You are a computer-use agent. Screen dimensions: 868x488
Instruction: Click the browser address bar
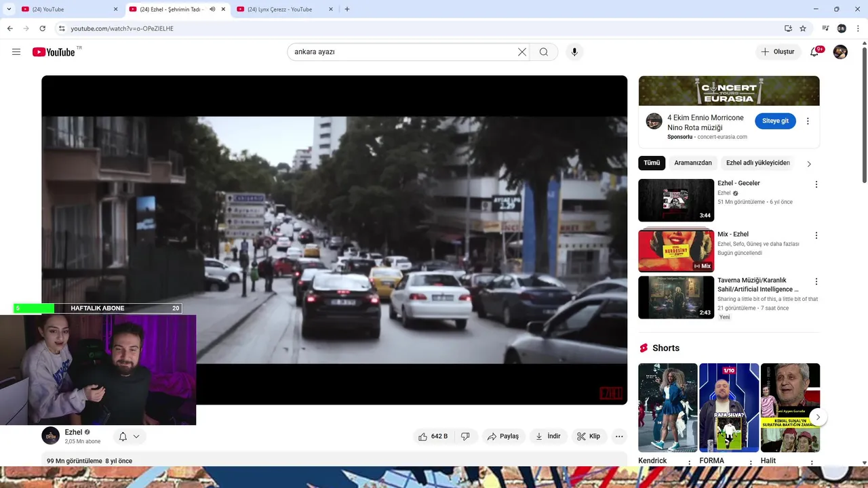click(420, 28)
